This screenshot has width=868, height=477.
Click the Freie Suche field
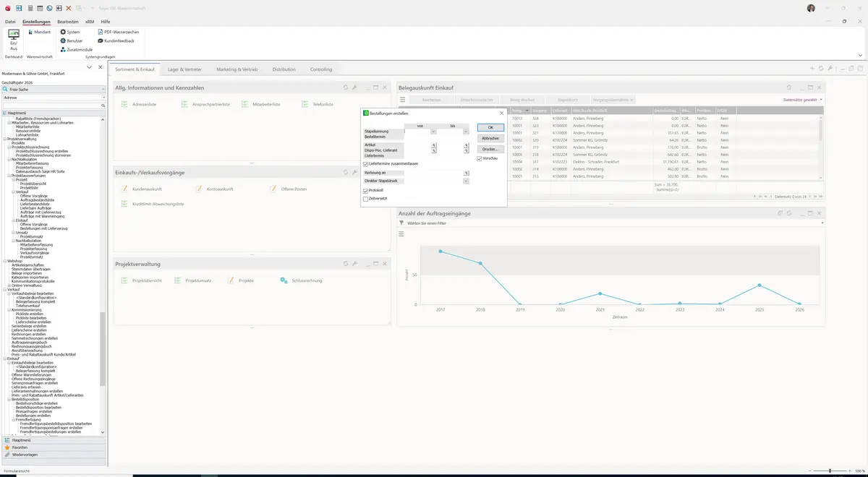click(54, 90)
